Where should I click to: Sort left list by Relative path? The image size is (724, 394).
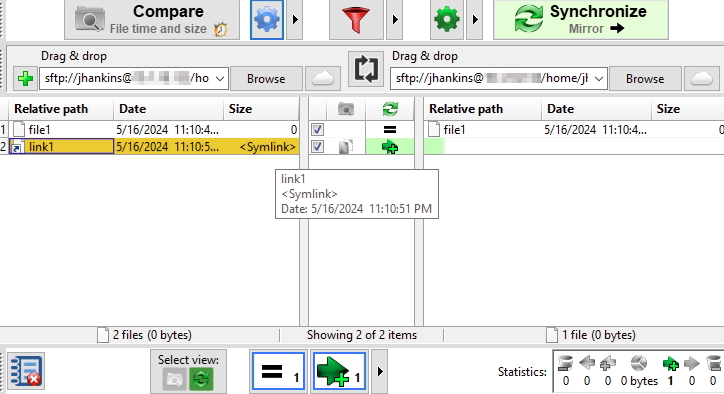click(61, 109)
